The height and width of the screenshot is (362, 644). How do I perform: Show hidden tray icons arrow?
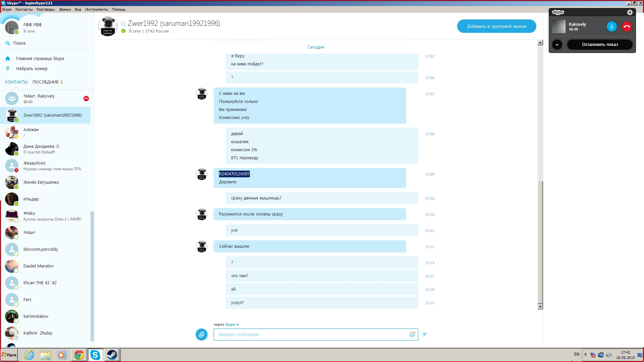[585, 355]
